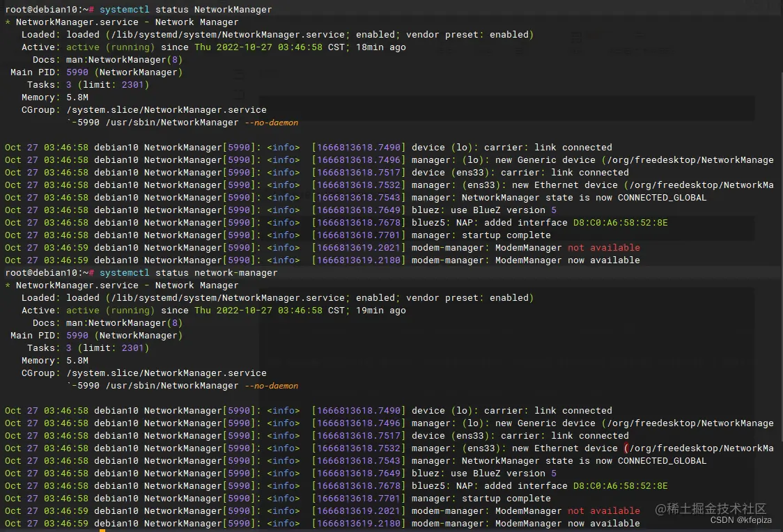Click the typed command "systemctl status NetworkManager"
This screenshot has width=783, height=532.
186,10
